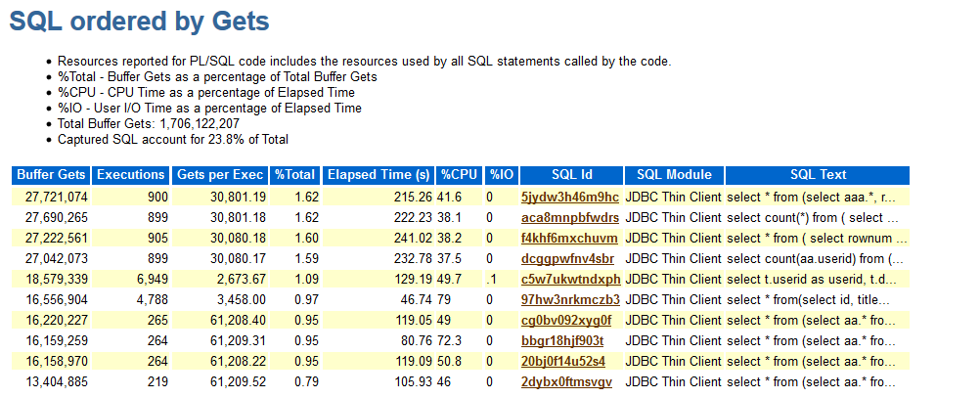
Task: Open SQL Id link aca8mnpbfwdrs
Action: pyautogui.click(x=570, y=217)
